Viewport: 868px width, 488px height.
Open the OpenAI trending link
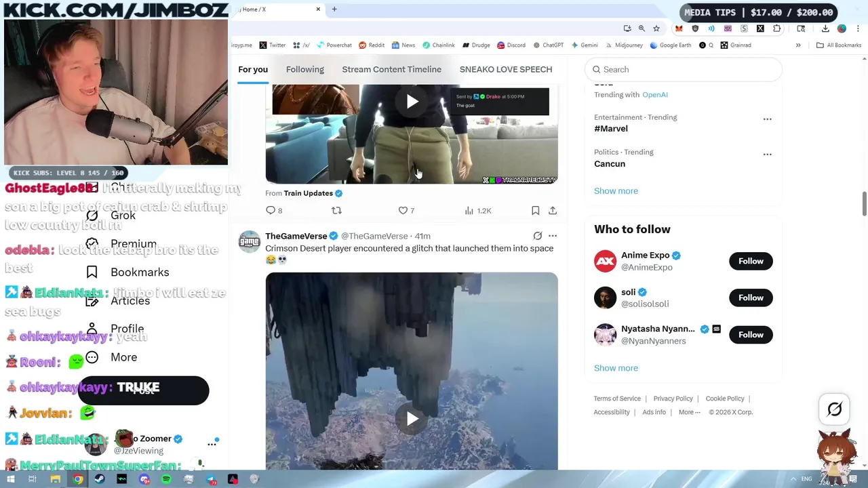tap(655, 95)
